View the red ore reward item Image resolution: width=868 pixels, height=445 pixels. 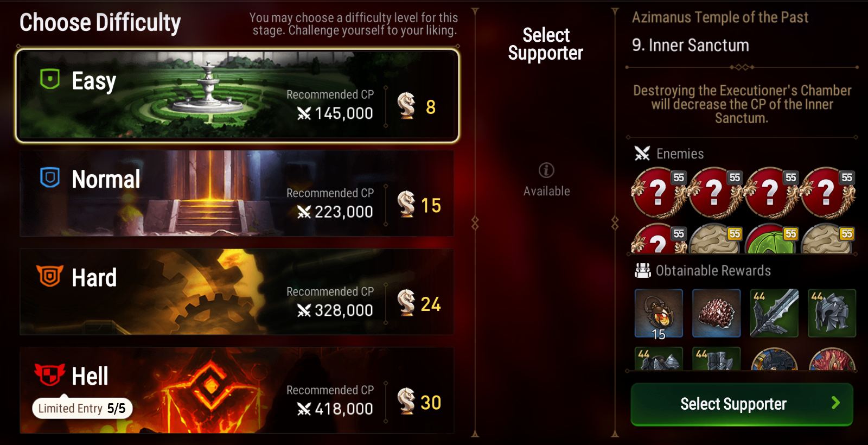(716, 313)
